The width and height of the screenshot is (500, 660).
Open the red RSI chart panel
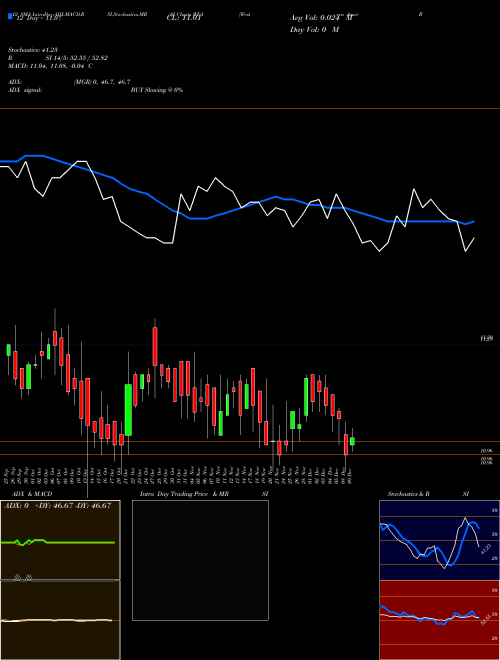(439, 620)
